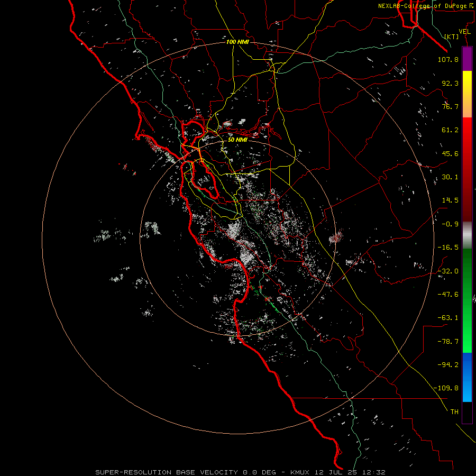Select the -47.6 velocity scale value

[x=448, y=295]
